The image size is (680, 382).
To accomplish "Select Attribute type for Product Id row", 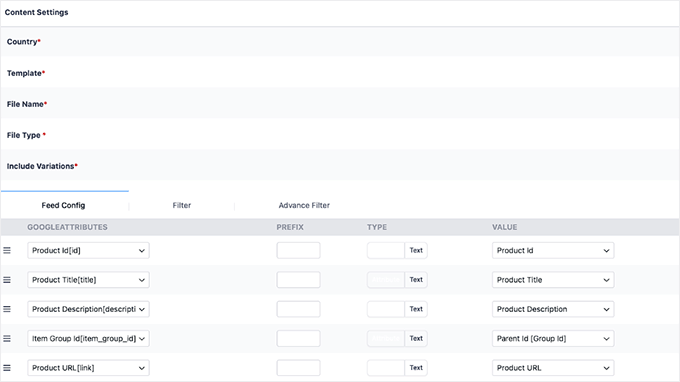I will [x=386, y=251].
